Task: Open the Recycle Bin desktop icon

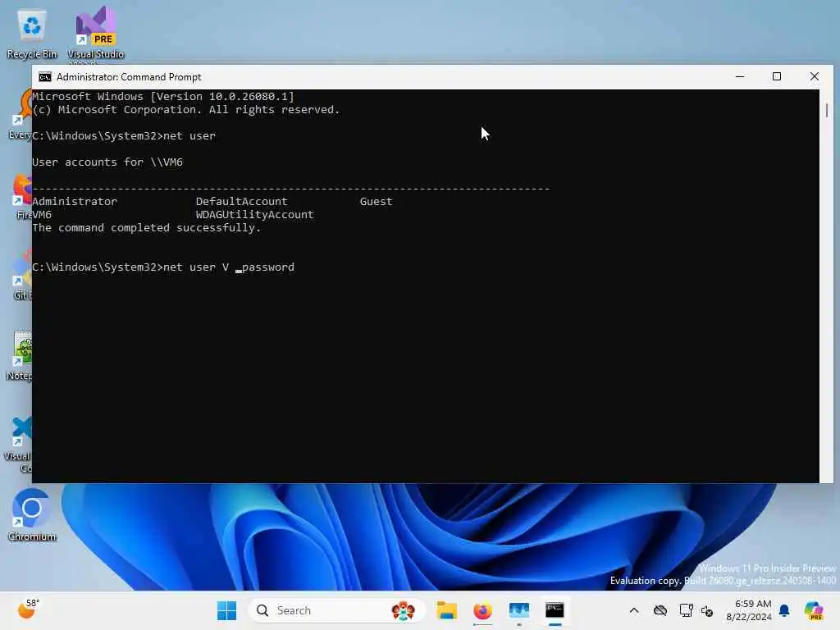Action: (x=32, y=33)
